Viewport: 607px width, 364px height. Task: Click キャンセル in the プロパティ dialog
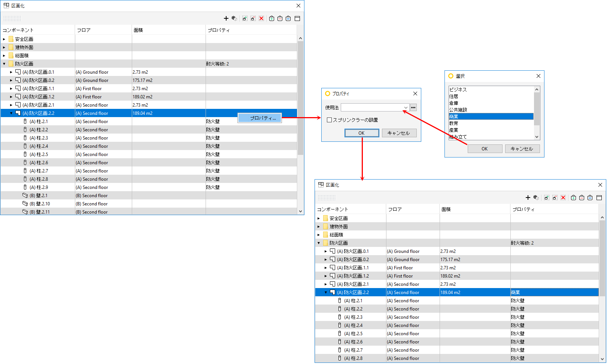(399, 133)
